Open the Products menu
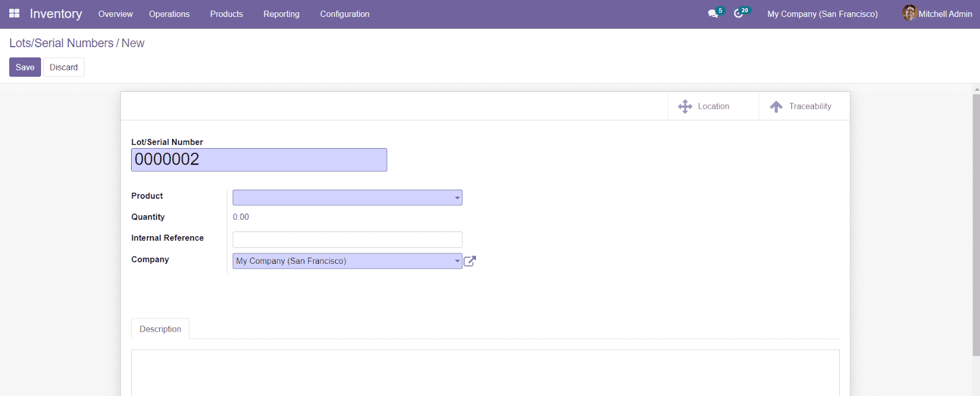Viewport: 980px width, 396px height. [x=227, y=14]
